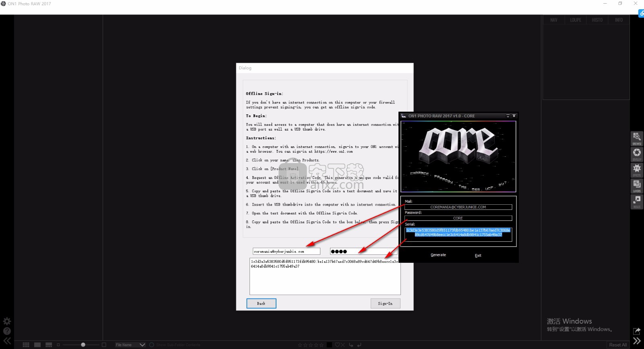
Task: Open the Resize module
Action: 637,201
